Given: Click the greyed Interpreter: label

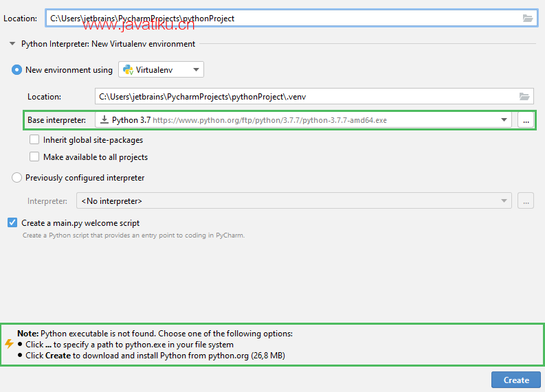Looking at the screenshot, I should [x=47, y=201].
